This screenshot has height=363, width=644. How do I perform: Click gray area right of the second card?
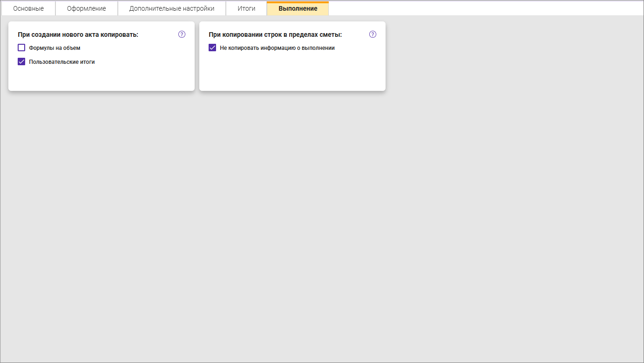(512, 56)
